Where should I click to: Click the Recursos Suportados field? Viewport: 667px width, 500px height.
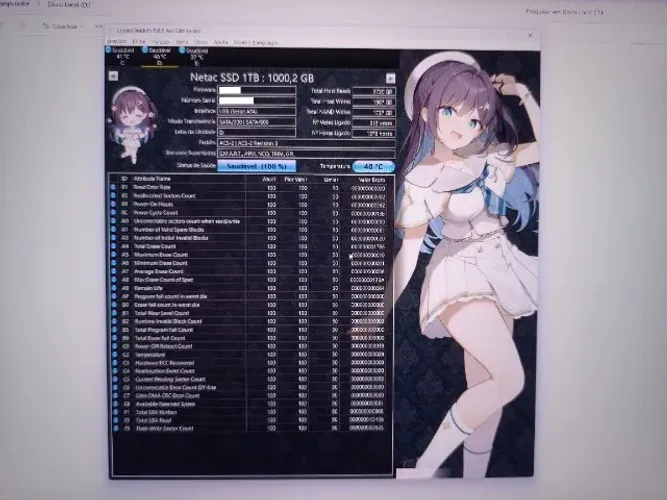pyautogui.click(x=306, y=153)
